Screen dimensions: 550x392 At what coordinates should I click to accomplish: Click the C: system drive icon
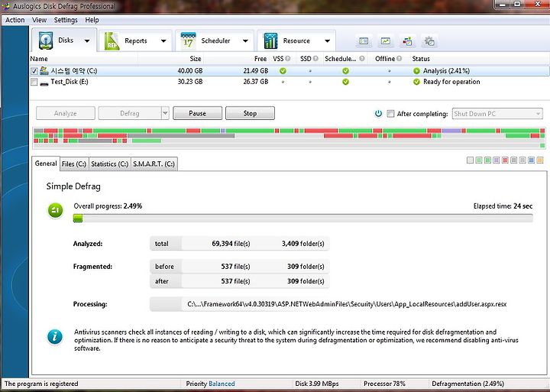[x=44, y=70]
